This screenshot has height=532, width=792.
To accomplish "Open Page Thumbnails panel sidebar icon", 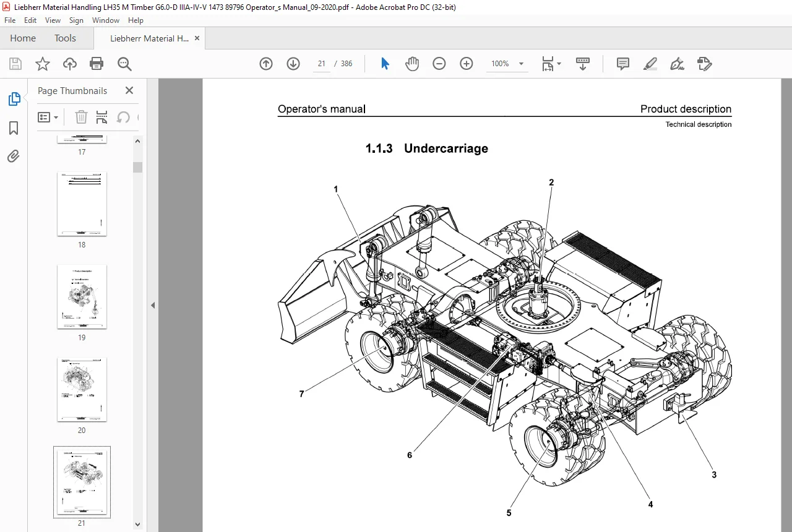I will tap(14, 99).
